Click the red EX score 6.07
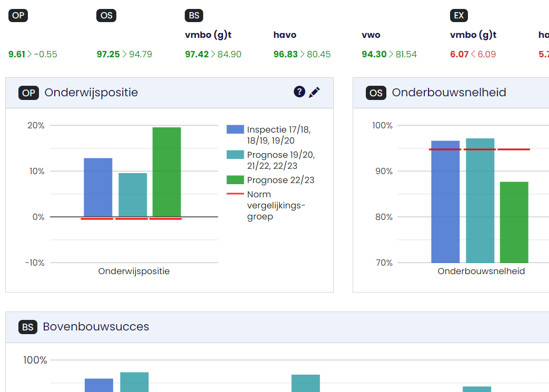The image size is (549, 392). (x=459, y=54)
